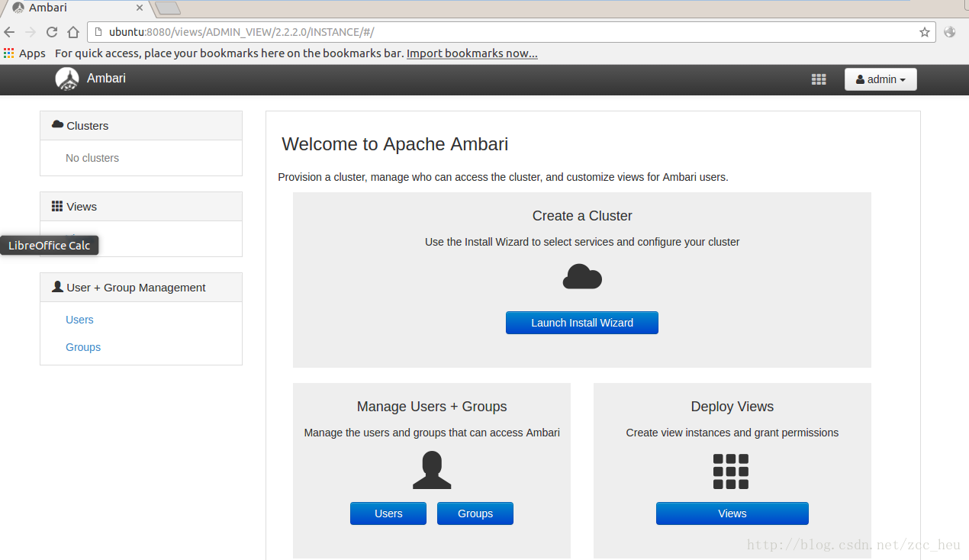Click the browser forward arrow
The height and width of the screenshot is (560, 969).
[31, 32]
